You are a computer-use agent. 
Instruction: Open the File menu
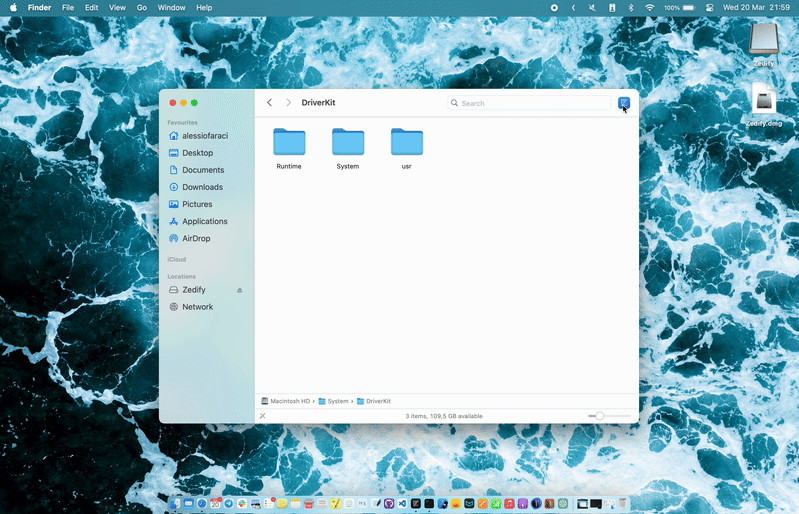point(68,8)
